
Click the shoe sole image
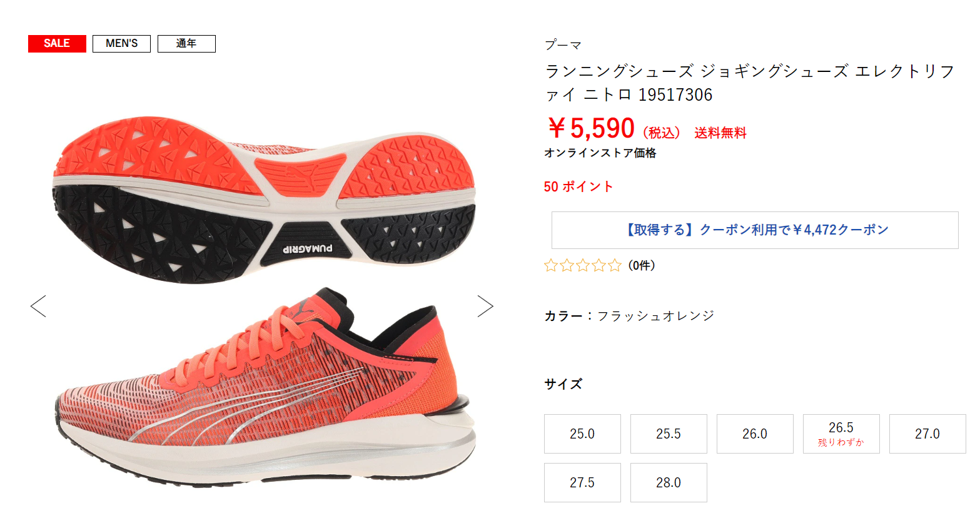click(x=264, y=199)
